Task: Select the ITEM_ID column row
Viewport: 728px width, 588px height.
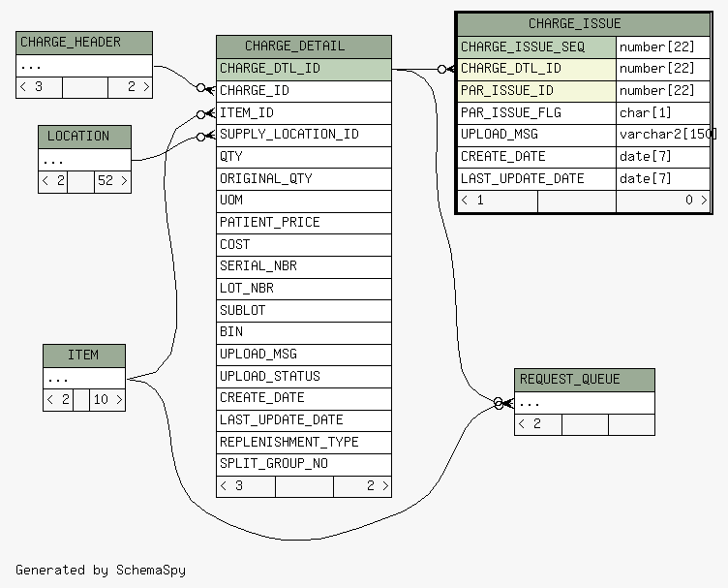Action: (x=304, y=113)
